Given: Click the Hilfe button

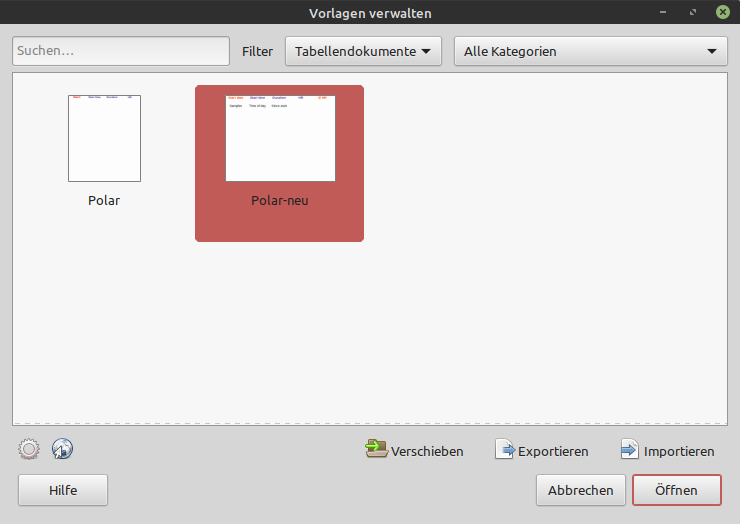Looking at the screenshot, I should pos(63,490).
